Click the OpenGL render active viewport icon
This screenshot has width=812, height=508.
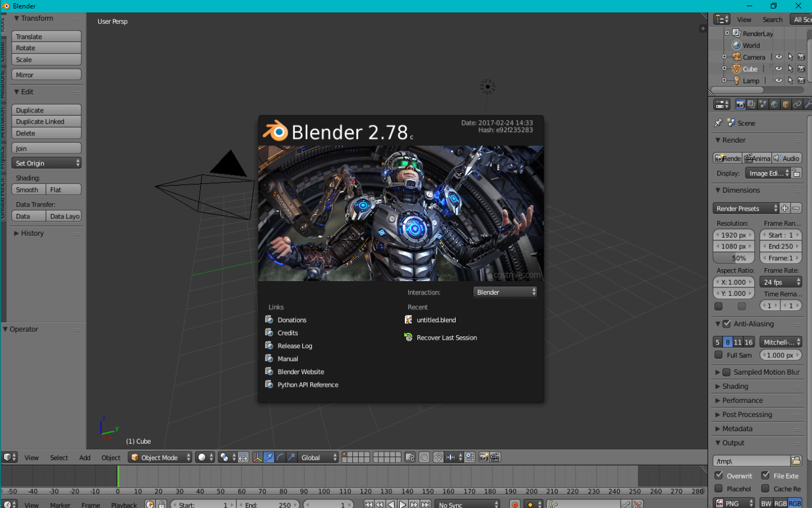[484, 457]
